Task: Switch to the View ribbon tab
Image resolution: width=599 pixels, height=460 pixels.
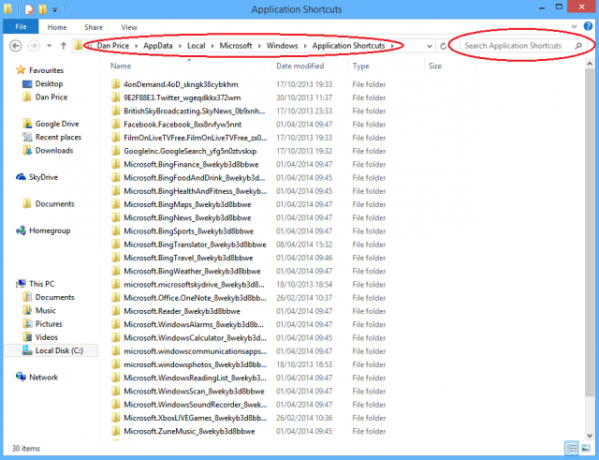Action: [129, 27]
